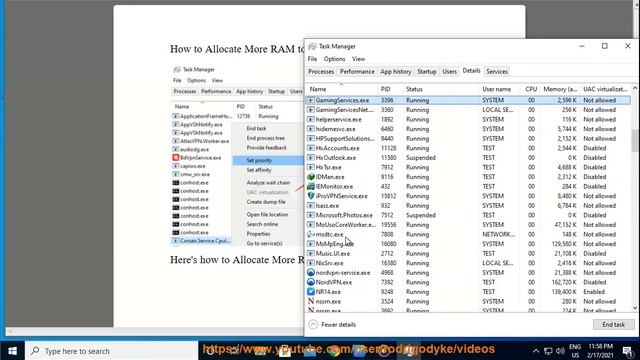640x360 pixels.
Task: Open the View menu in Task Manager
Action: [x=358, y=59]
